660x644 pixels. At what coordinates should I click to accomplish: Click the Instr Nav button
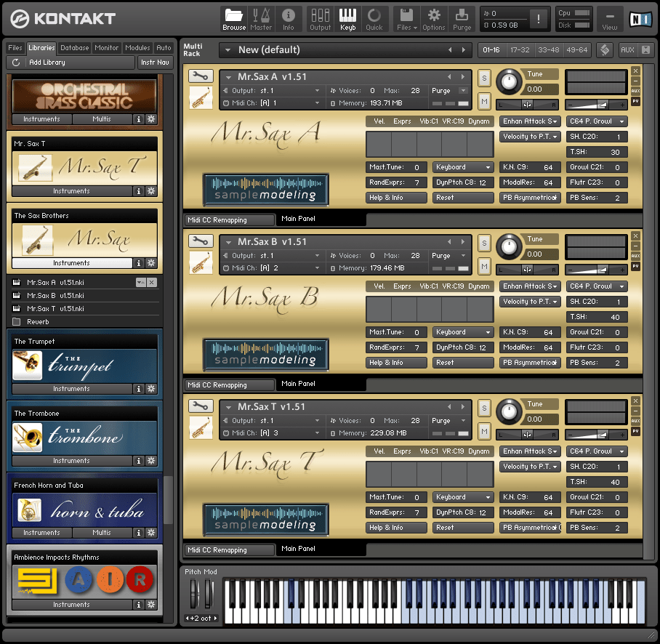click(x=155, y=63)
